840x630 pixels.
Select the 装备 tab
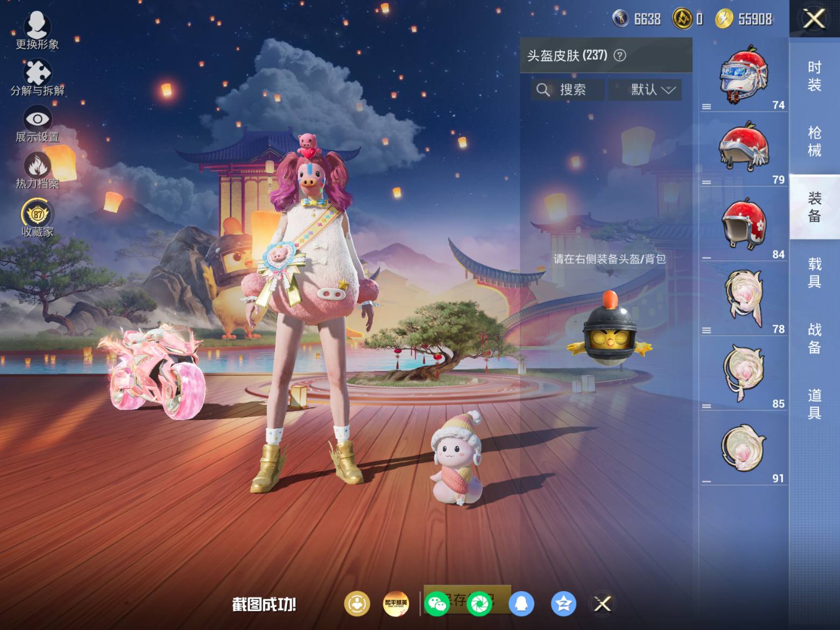coord(815,207)
